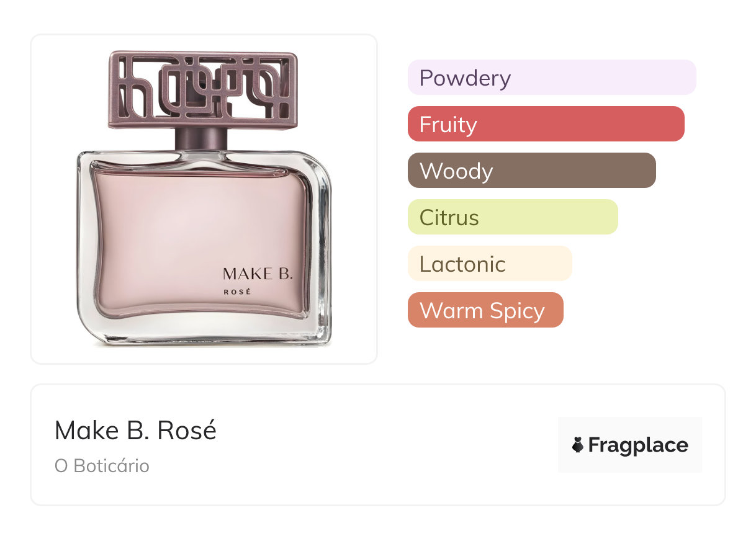Select the red Fruity accord bar
The height and width of the screenshot is (536, 756).
(546, 124)
